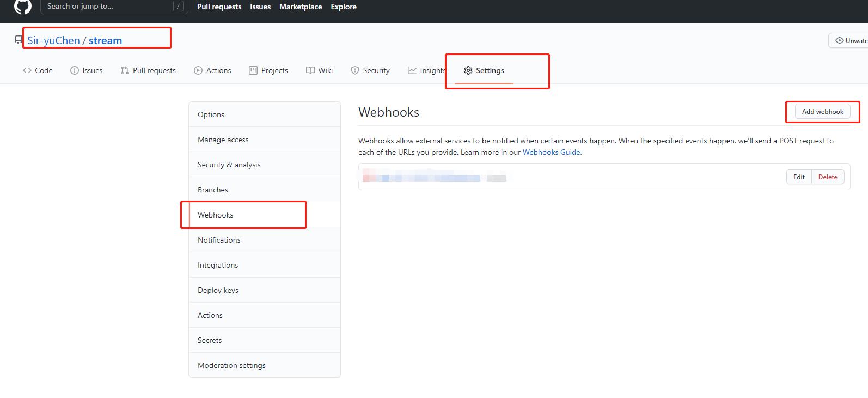Switch to the Security tab
The image size is (868, 398).
(x=370, y=70)
